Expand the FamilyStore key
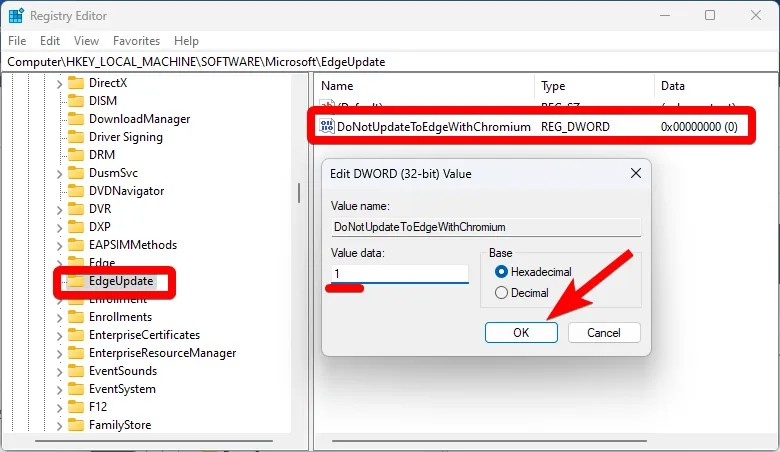The image size is (780, 452). (x=59, y=426)
